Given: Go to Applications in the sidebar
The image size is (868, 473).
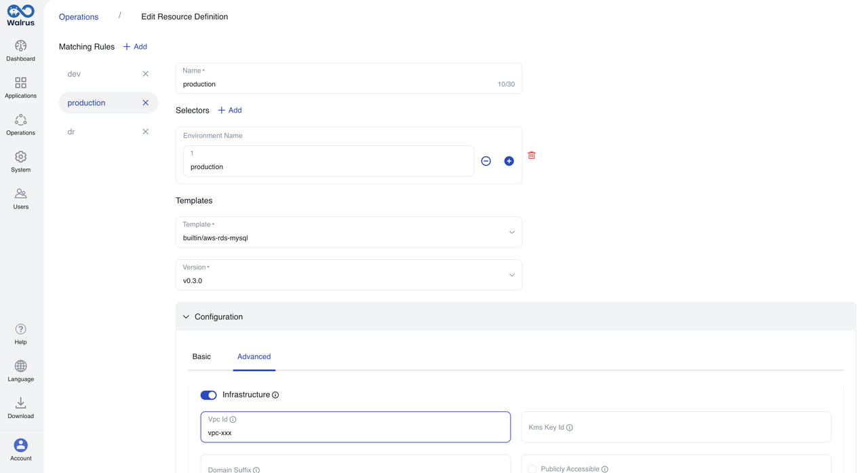Looking at the screenshot, I should click(21, 83).
